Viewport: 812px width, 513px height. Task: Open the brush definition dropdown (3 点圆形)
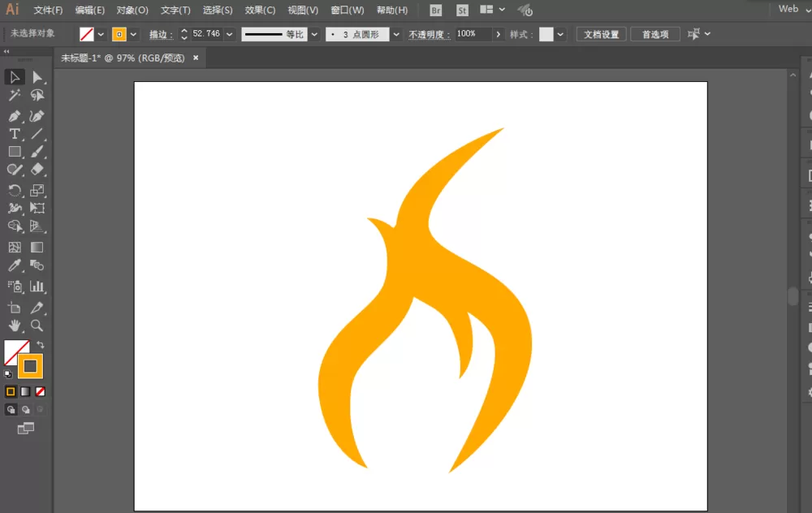coord(396,34)
